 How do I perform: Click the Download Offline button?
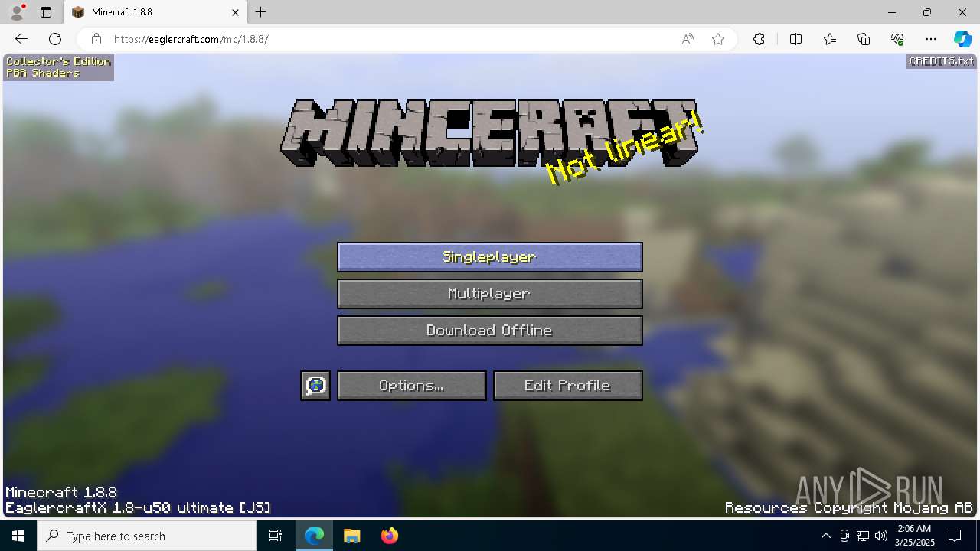[490, 331]
